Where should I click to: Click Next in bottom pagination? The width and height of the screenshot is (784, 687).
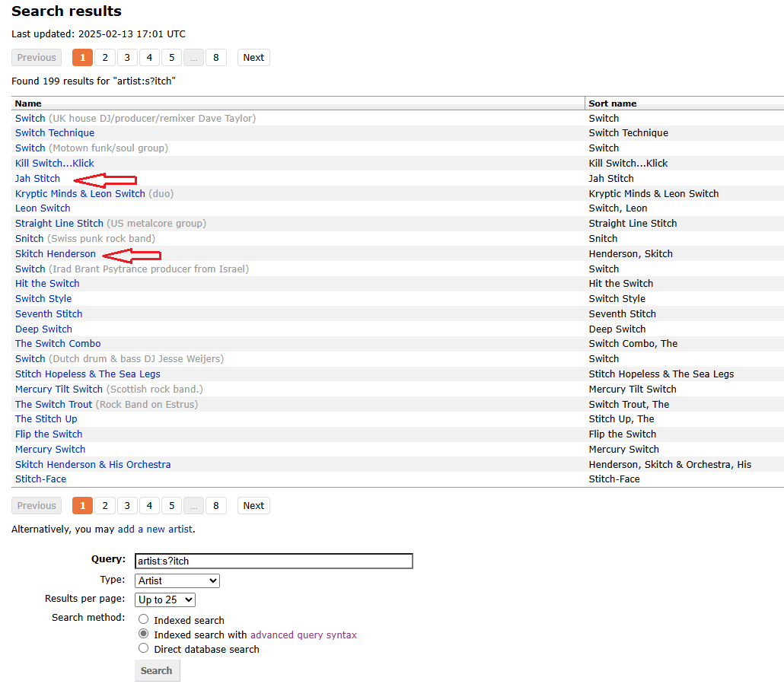253,506
